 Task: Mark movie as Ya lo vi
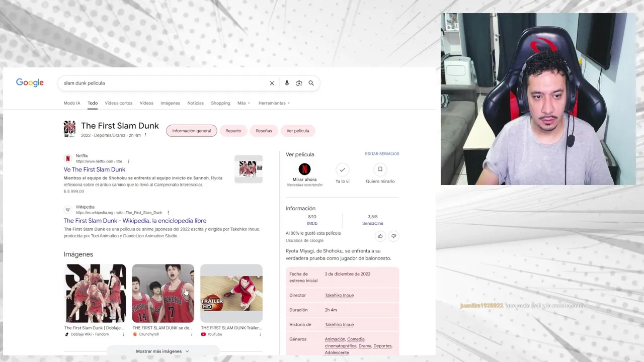343,169
